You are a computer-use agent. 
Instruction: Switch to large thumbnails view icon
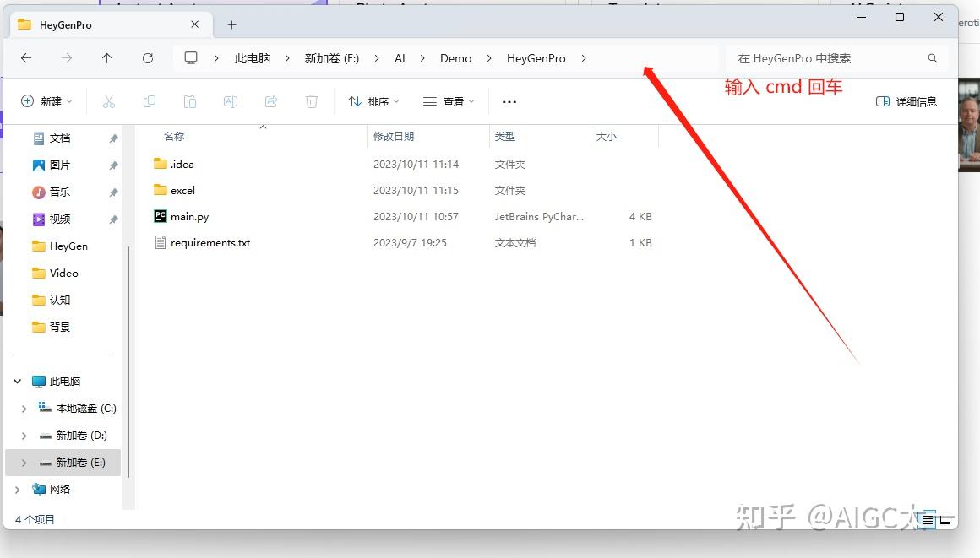(945, 519)
